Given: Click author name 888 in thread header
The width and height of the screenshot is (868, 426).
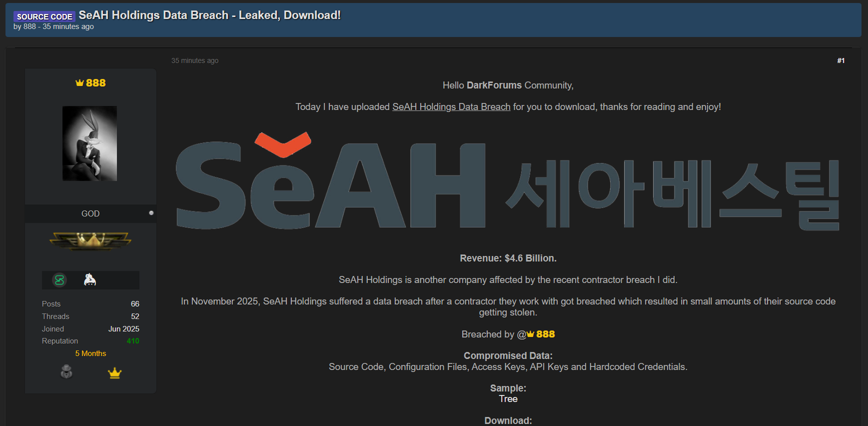Looking at the screenshot, I should (x=29, y=26).
